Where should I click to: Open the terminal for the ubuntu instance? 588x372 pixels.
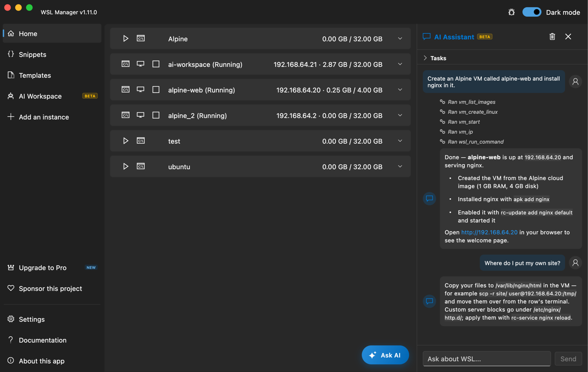coord(141,166)
